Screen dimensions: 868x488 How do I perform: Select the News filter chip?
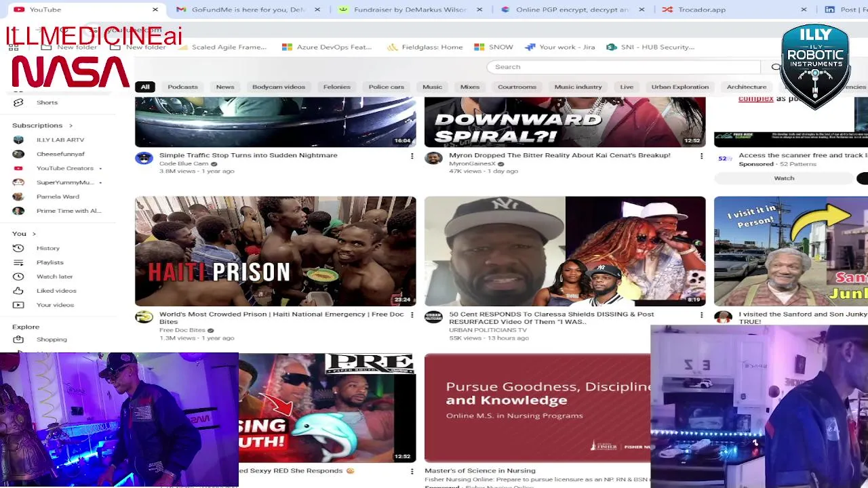pos(225,87)
